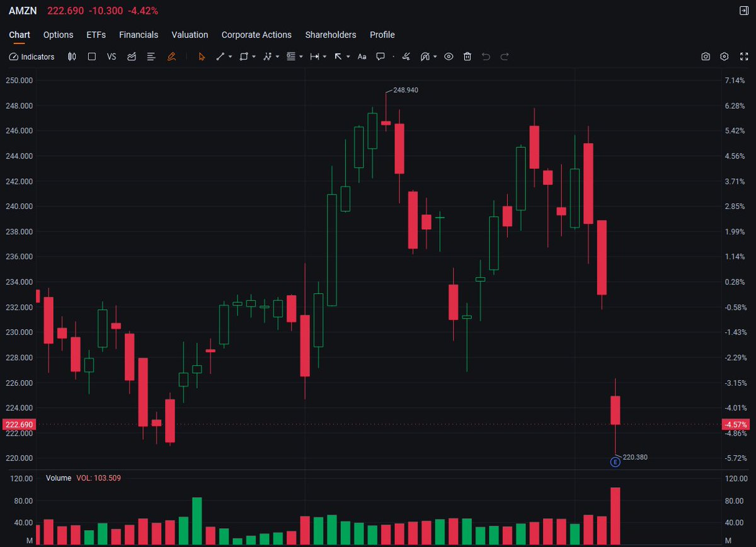
Task: Click the 7.14% percent axis label
Action: tap(735, 81)
